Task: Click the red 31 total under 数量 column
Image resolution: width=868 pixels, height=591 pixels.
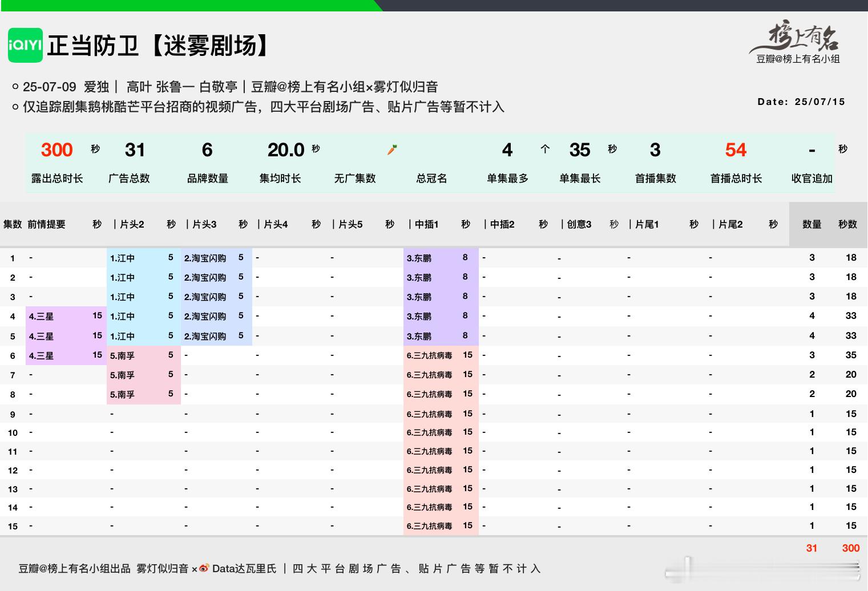Action: 812,548
